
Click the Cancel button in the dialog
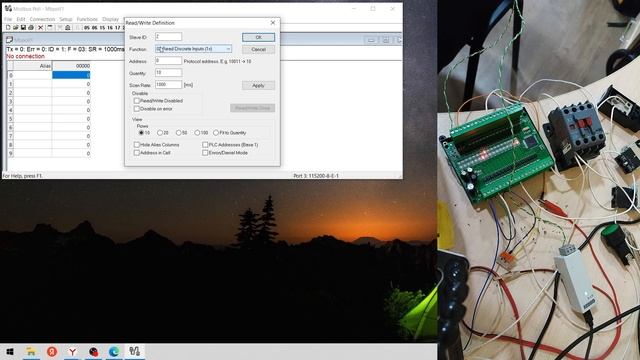click(x=258, y=49)
